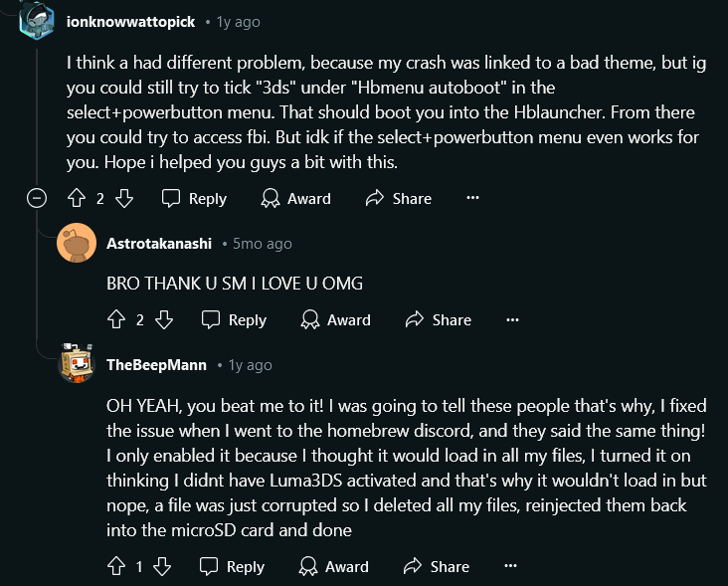The image size is (728, 586).
Task: Open more options on Astrotakanashi's comment
Action: 512,319
